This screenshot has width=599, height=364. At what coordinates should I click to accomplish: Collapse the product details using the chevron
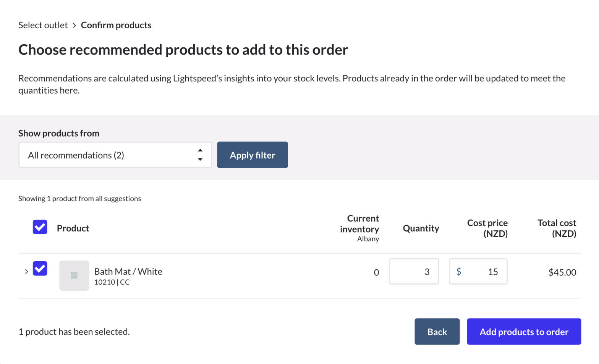pos(26,272)
